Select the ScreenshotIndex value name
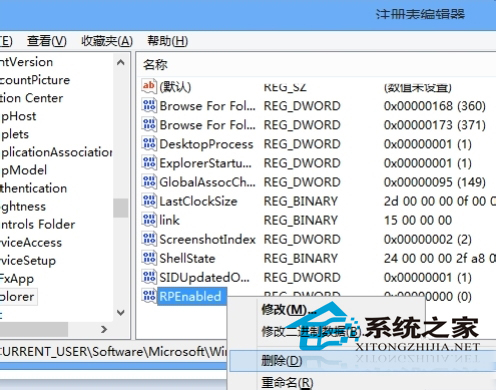496x390 pixels. click(x=207, y=239)
